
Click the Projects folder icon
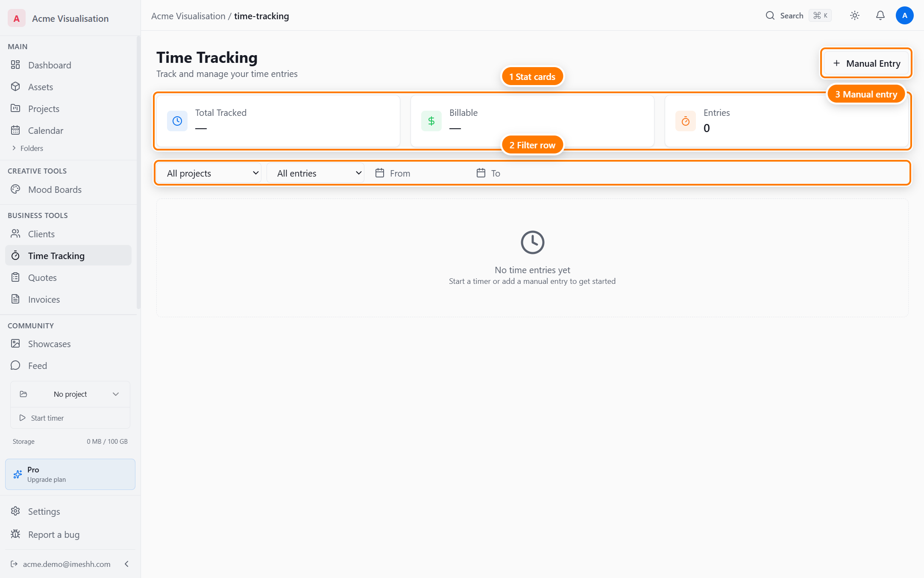[x=15, y=109]
